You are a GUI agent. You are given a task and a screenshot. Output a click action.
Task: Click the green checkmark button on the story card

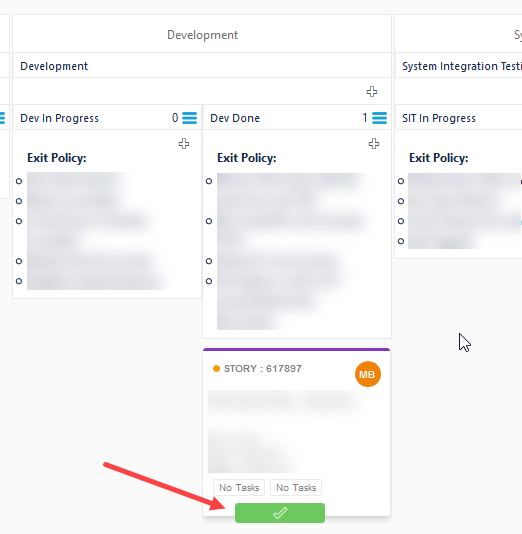(280, 513)
